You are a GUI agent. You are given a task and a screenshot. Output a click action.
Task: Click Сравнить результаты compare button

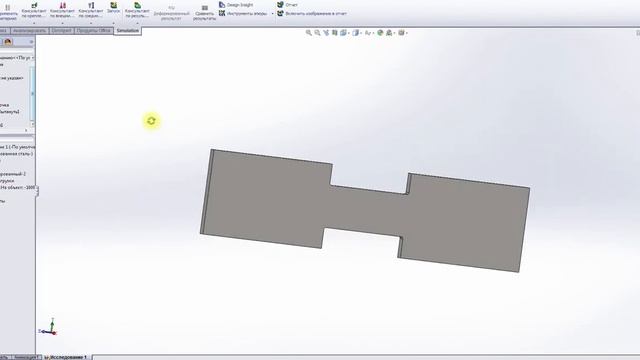pyautogui.click(x=204, y=13)
